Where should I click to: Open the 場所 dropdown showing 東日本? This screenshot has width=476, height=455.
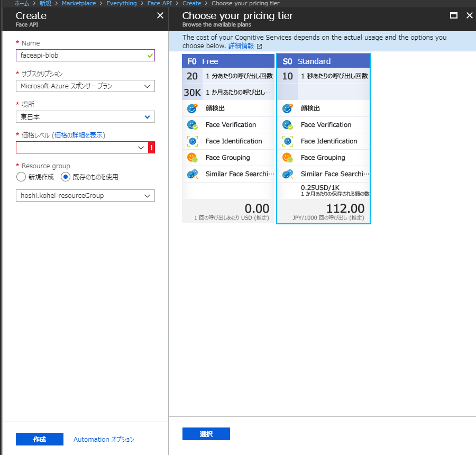(x=85, y=117)
